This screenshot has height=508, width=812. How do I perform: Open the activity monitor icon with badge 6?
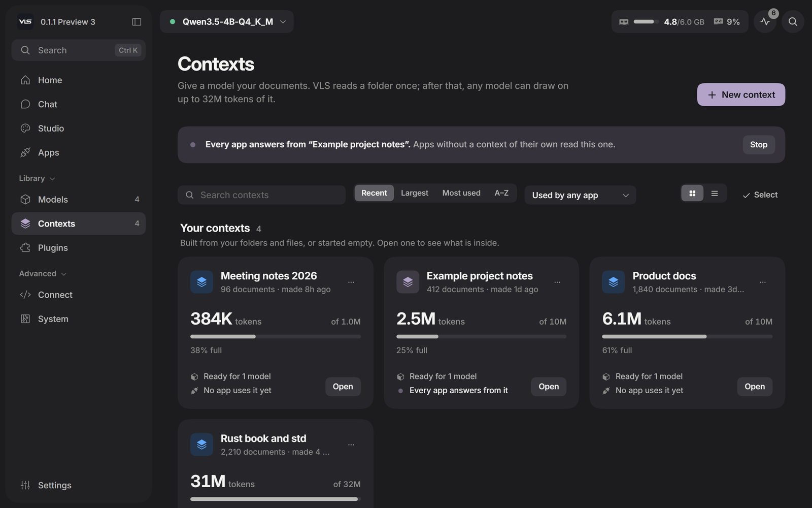pos(765,22)
